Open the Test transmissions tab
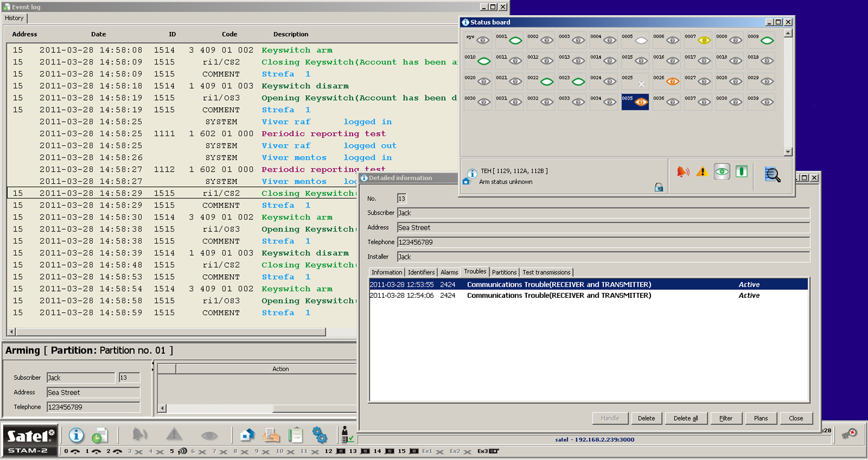 point(546,273)
